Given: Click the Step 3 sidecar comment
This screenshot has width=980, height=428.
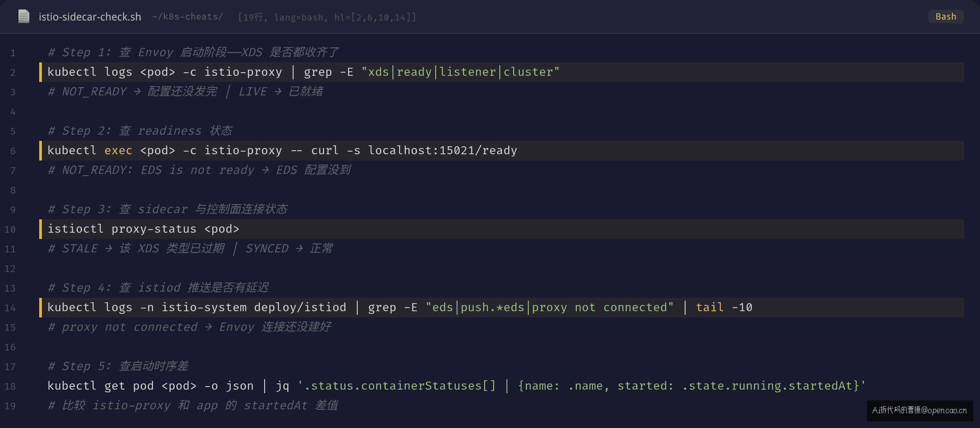Looking at the screenshot, I should tap(167, 210).
